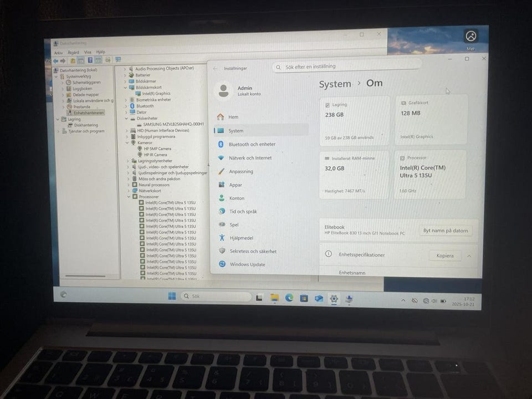Screen dimensions: 532x399
Task: Click Datorhantering toolbar forward arrow
Action: tap(63, 61)
